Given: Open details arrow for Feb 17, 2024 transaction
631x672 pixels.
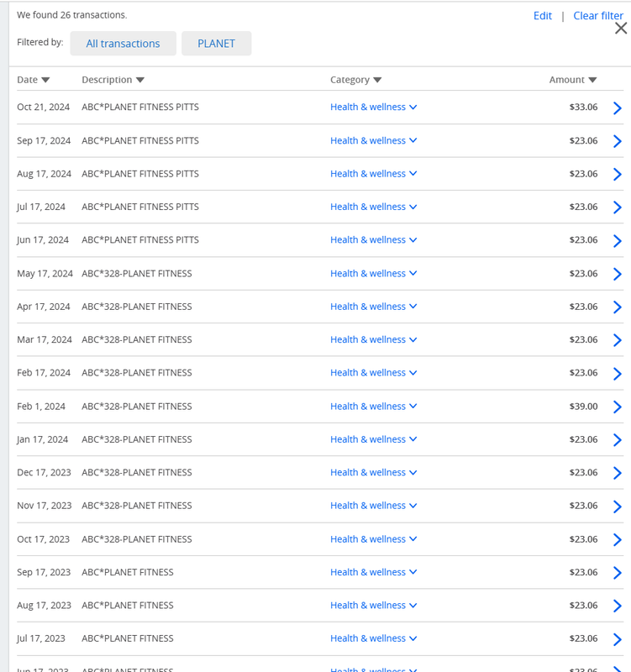Looking at the screenshot, I should [x=618, y=374].
